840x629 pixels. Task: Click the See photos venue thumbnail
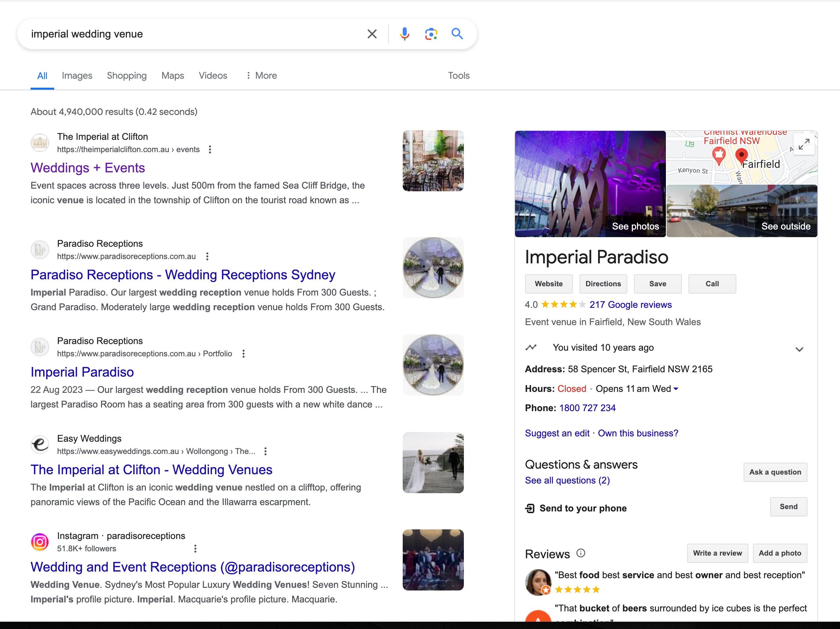pyautogui.click(x=590, y=184)
